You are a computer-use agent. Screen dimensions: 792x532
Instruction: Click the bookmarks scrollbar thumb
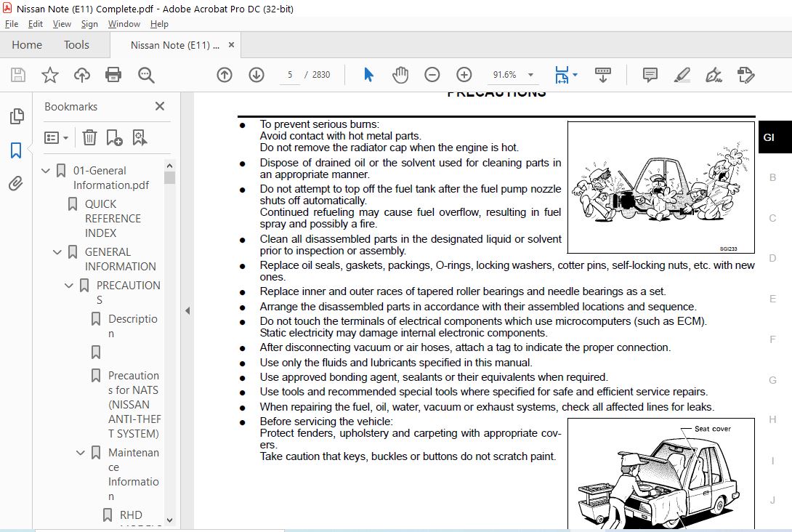click(170, 177)
